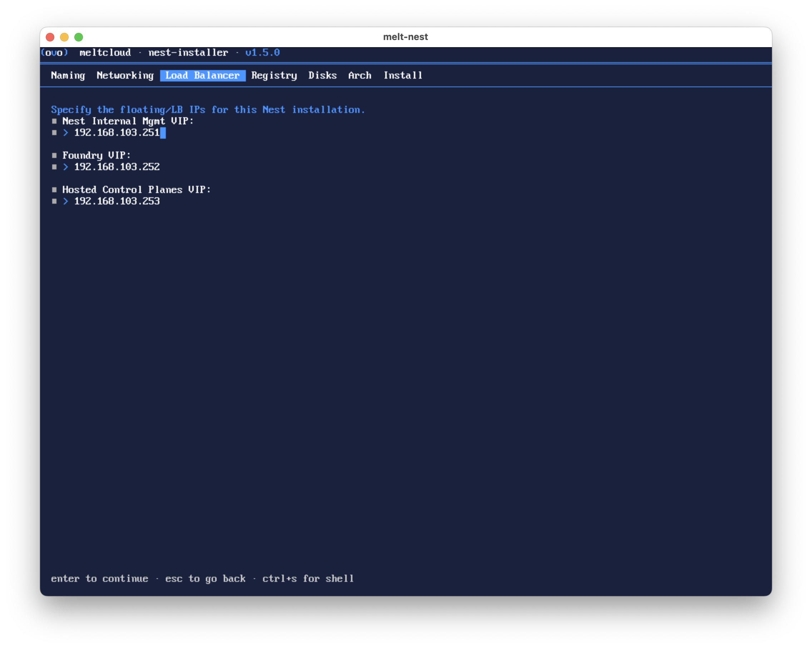The height and width of the screenshot is (649, 812).
Task: Open the Naming tab
Action: click(68, 75)
